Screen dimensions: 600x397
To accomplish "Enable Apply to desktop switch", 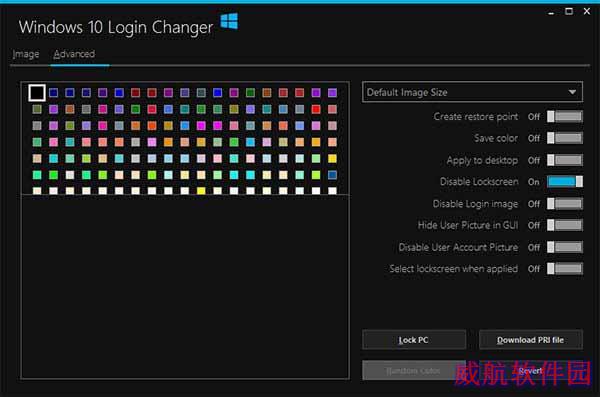I will 565,160.
